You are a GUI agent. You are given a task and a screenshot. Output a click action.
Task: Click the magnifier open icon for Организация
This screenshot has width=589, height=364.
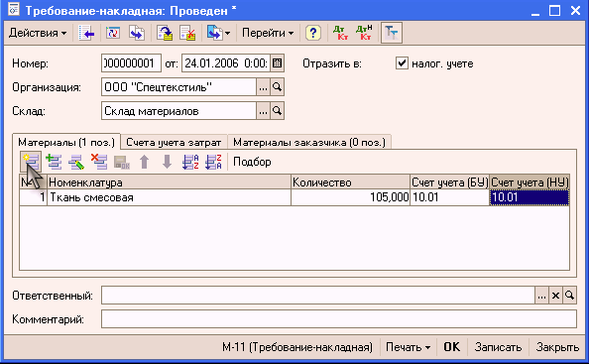[x=278, y=87]
